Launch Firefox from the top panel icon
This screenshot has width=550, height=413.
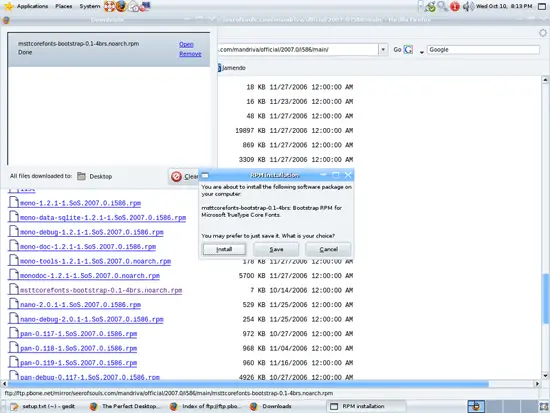[x=121, y=6]
